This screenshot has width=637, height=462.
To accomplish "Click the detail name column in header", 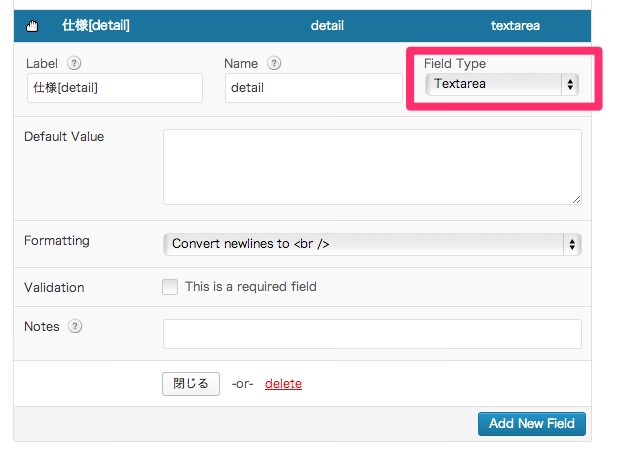I will click(x=327, y=26).
